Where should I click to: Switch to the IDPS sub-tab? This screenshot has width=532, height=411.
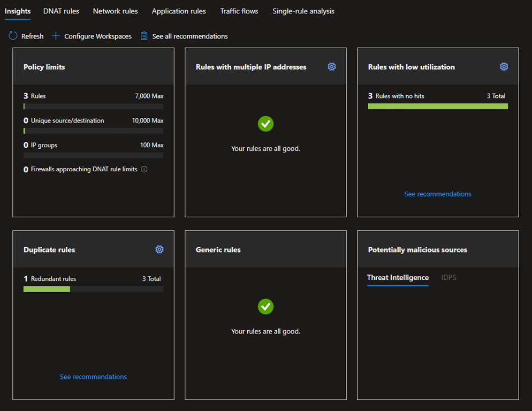tap(449, 278)
